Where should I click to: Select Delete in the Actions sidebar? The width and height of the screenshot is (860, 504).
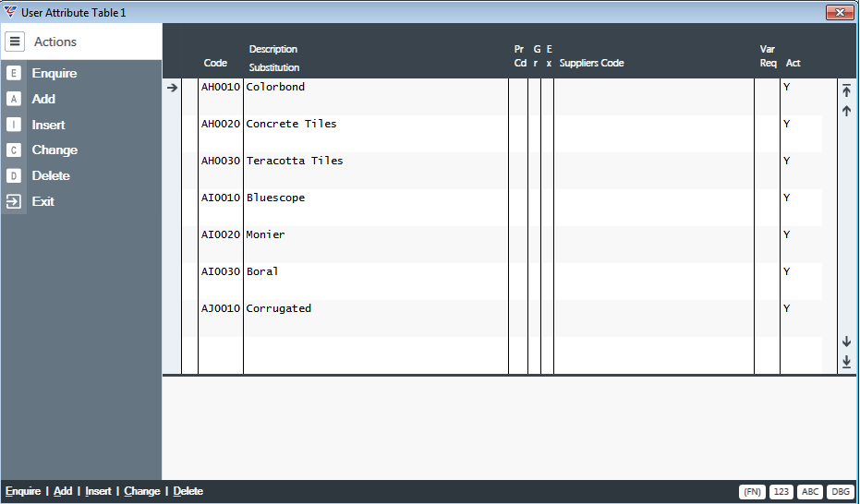(x=51, y=175)
